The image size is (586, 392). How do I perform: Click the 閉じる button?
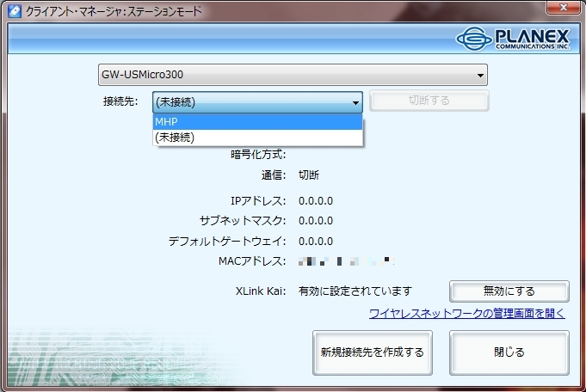click(509, 352)
